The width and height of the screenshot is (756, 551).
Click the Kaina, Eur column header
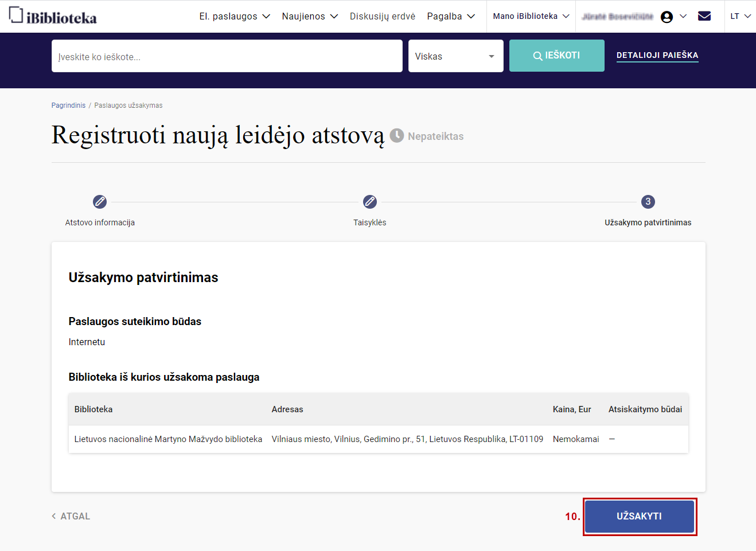572,409
